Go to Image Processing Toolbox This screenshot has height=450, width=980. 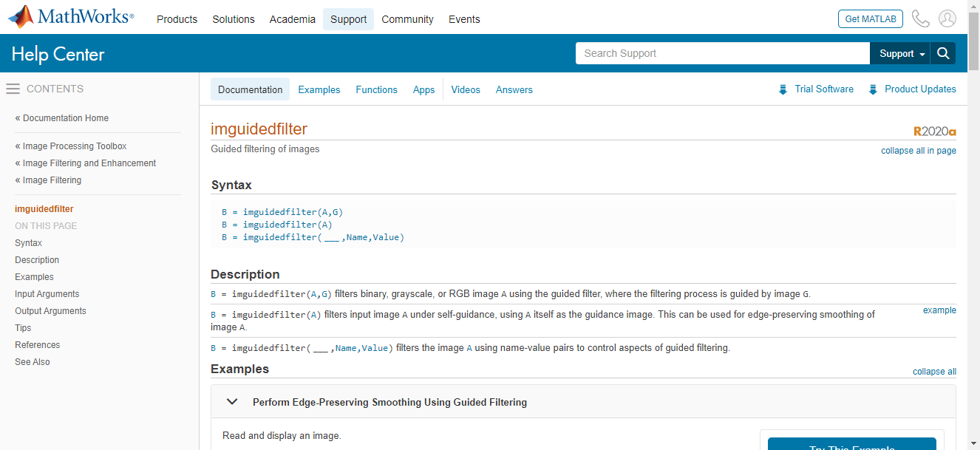coord(71,146)
